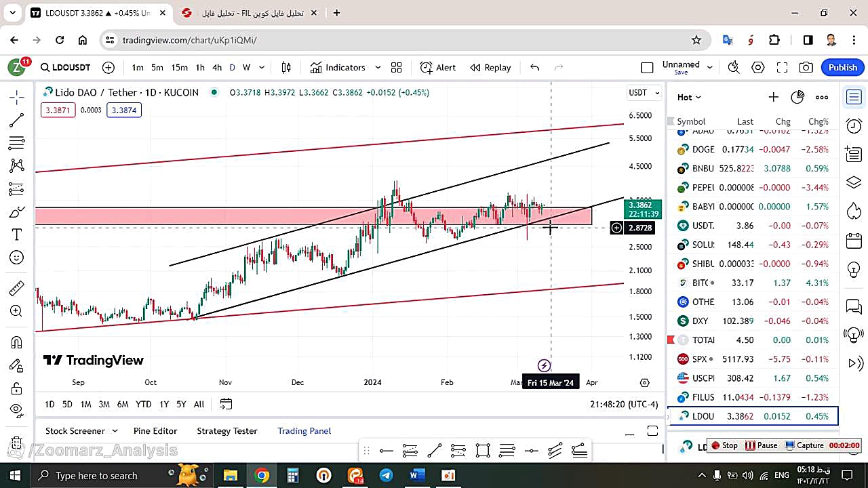Activate the zoom in tool
The image size is (868, 488).
[17, 311]
